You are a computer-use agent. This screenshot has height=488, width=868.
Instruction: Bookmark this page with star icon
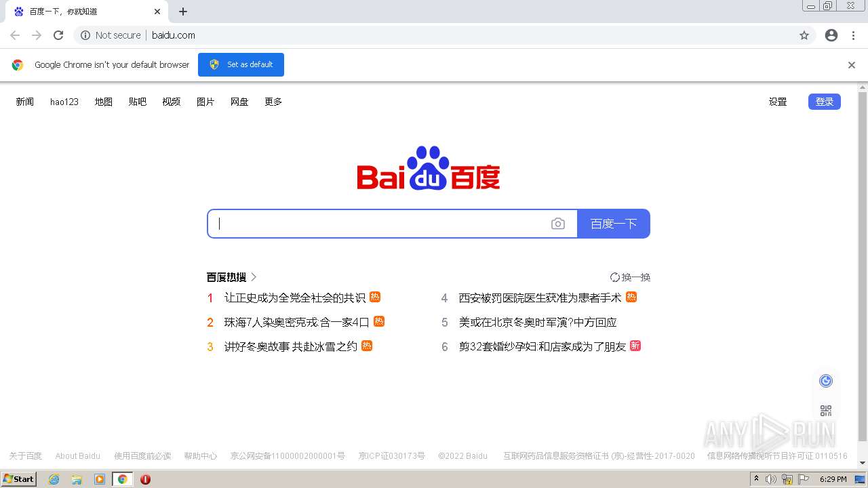tap(804, 35)
